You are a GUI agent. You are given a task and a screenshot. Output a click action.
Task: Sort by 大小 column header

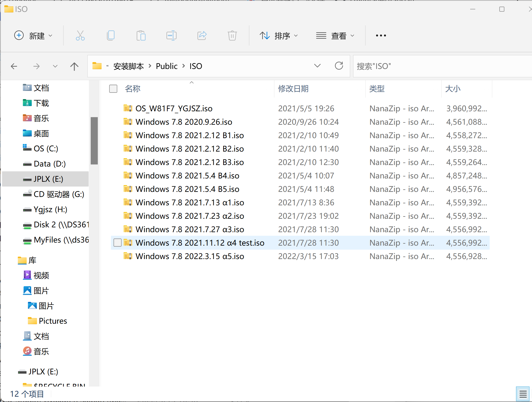(x=453, y=89)
